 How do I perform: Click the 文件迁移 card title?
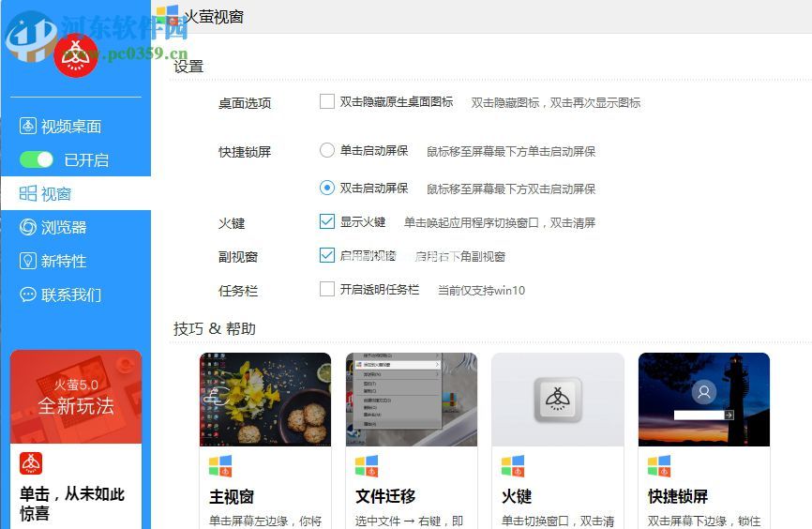pos(385,496)
